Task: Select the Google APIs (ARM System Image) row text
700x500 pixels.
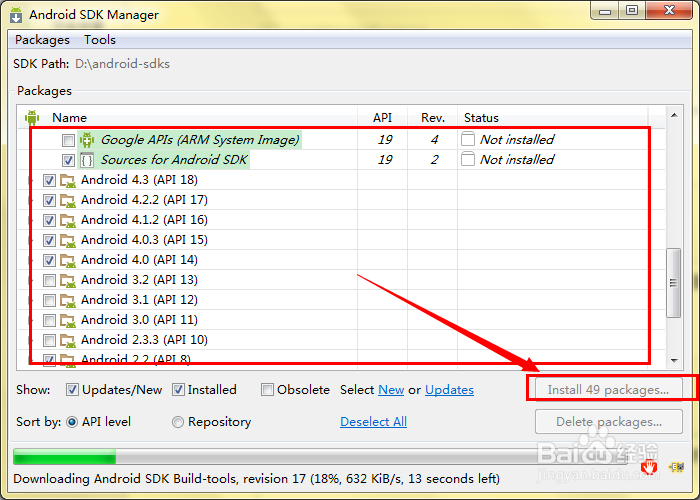Action: click(200, 140)
